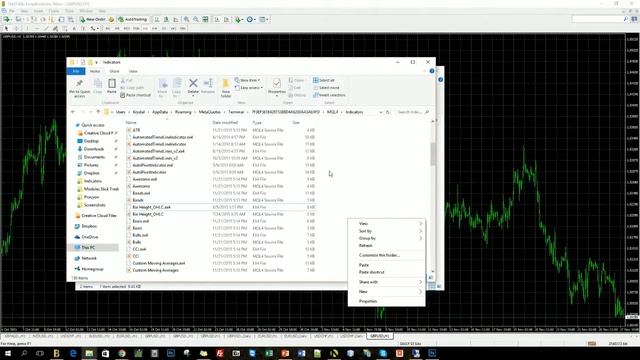Select This PC in navigation pane
This screenshot has width=640, height=360.
[88, 247]
